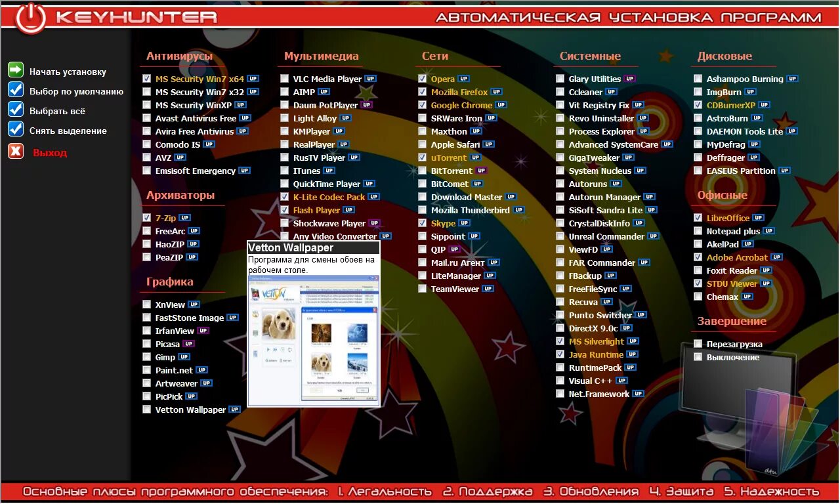Image resolution: width=840 pixels, height=504 pixels.
Task: Click the FastStone Image label
Action: point(190,318)
